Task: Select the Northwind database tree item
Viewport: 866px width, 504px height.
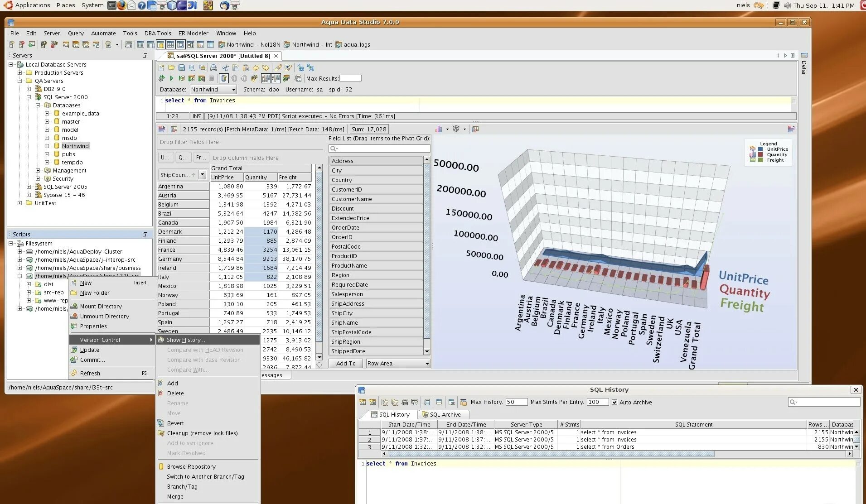Action: (x=75, y=146)
